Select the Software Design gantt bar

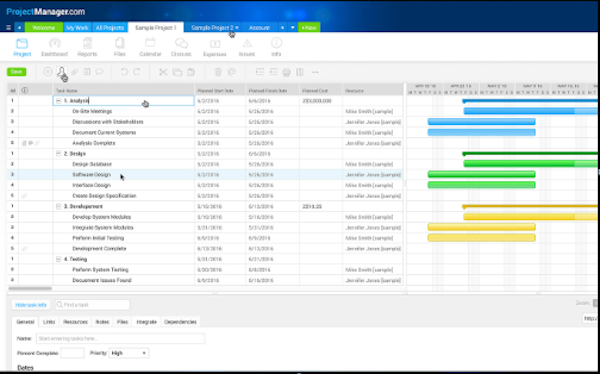(481, 175)
